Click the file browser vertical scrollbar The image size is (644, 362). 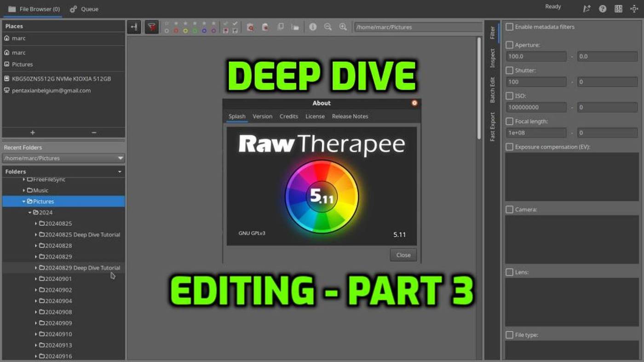pos(478,87)
